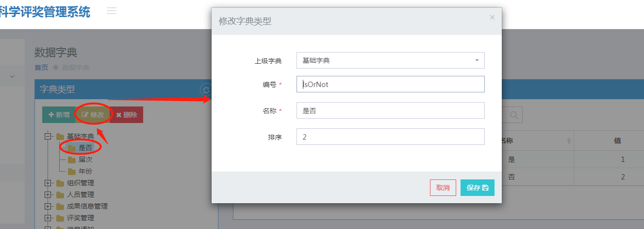The width and height of the screenshot is (644, 229).
Task: Click the refresh icon in 字典类型 header
Action: pos(206,90)
